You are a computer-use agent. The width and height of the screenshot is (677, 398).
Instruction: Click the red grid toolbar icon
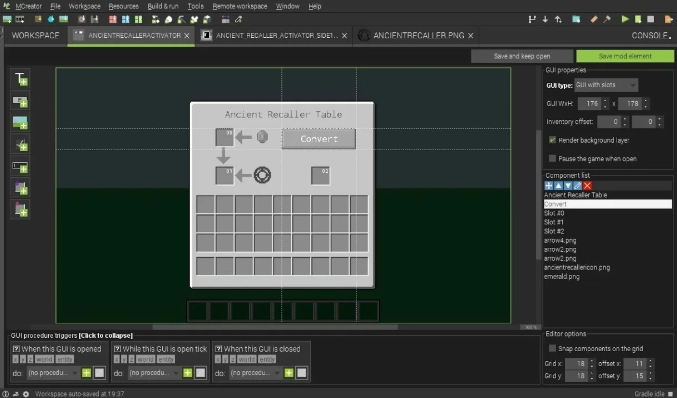[113, 19]
